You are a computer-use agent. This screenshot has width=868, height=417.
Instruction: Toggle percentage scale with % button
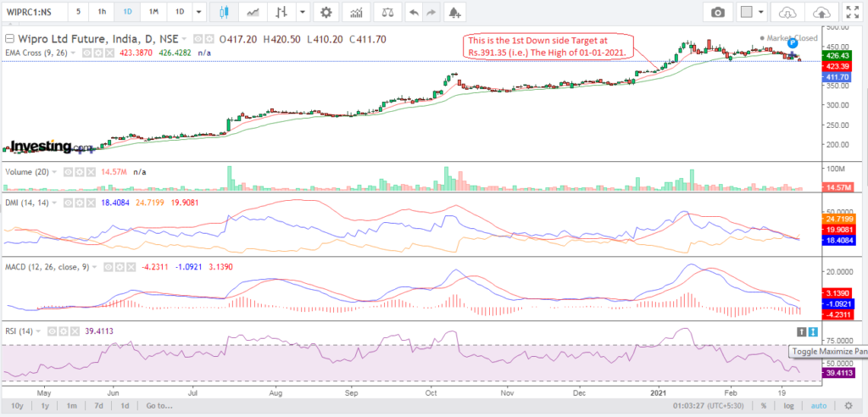pos(764,405)
